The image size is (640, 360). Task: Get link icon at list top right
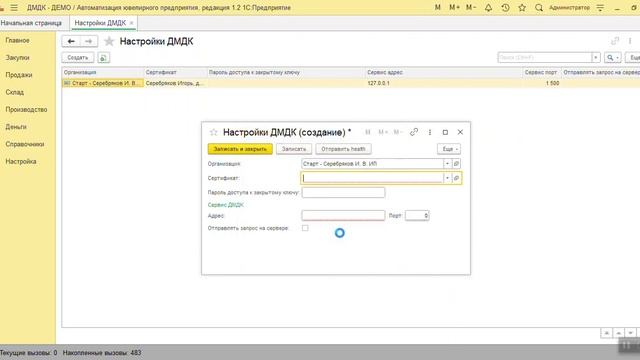click(615, 41)
